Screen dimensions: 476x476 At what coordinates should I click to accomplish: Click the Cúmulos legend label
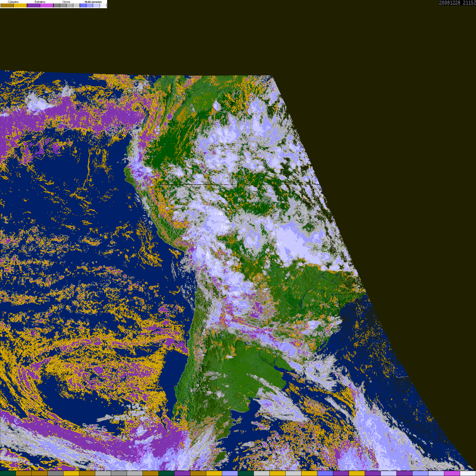[x=13, y=2]
